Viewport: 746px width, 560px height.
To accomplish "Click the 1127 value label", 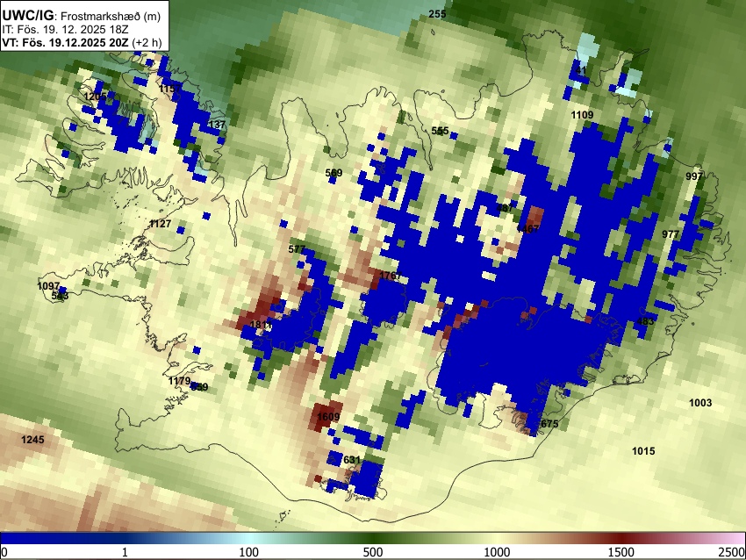I will pos(160,224).
